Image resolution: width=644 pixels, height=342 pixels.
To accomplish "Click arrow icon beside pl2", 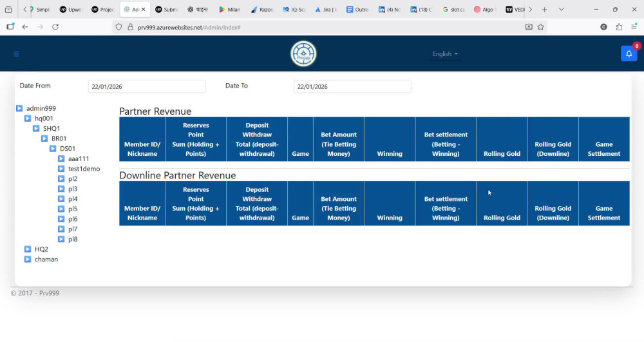I will [x=61, y=178].
